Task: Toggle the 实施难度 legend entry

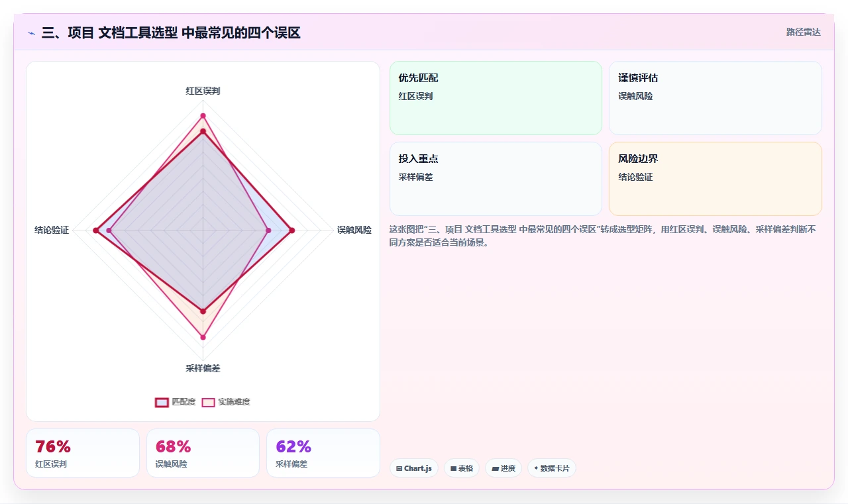Action: (226, 402)
